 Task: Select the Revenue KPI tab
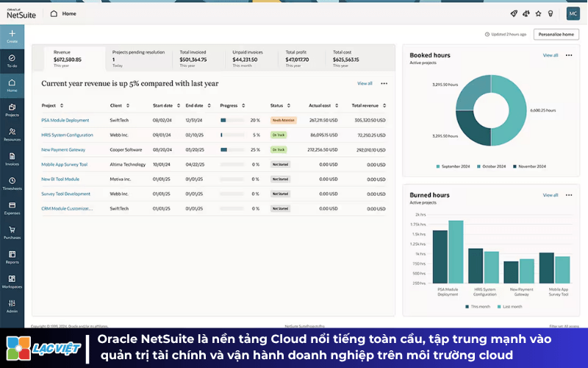[75, 59]
